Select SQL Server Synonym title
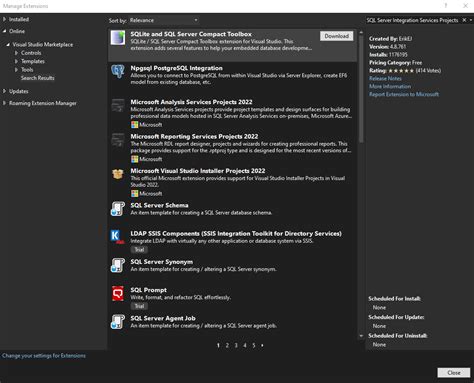The width and height of the screenshot is (474, 383). click(162, 262)
